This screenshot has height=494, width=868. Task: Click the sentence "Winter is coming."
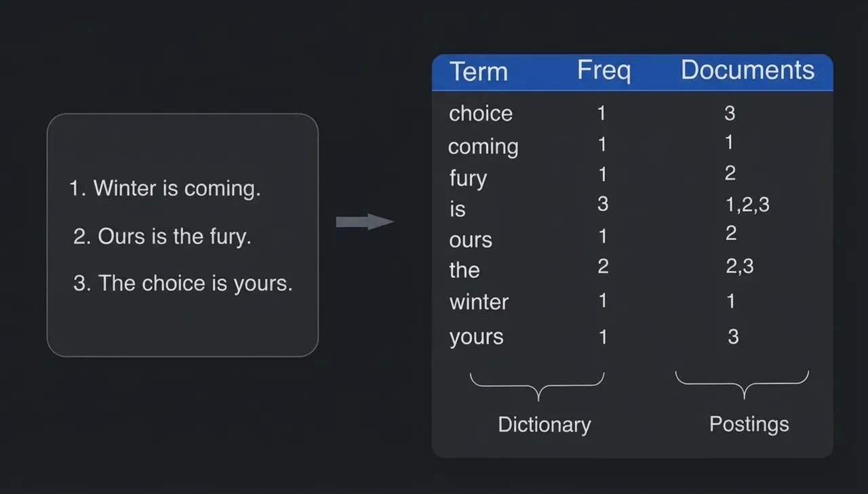tap(165, 188)
